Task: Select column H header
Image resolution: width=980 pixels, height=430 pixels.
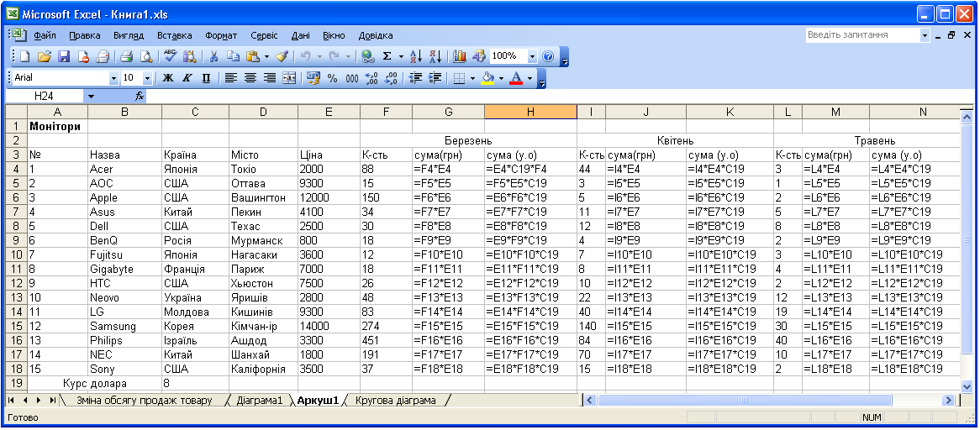Action: pos(530,112)
